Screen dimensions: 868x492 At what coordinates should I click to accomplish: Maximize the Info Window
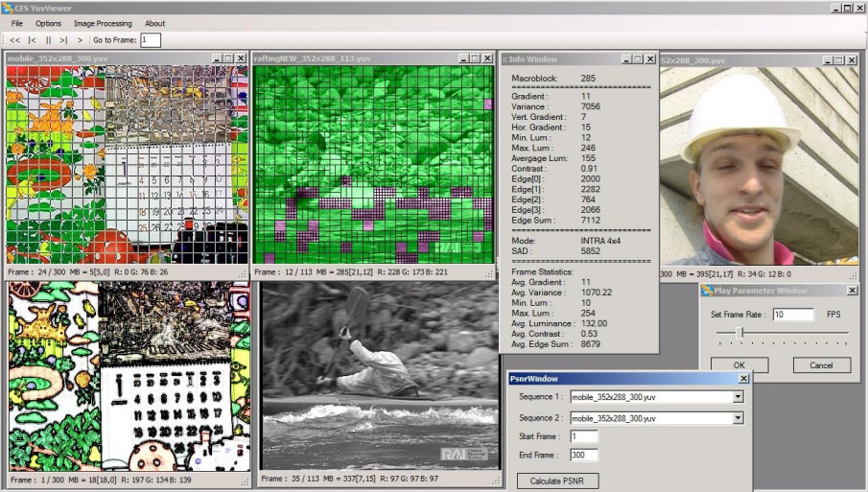tap(638, 59)
